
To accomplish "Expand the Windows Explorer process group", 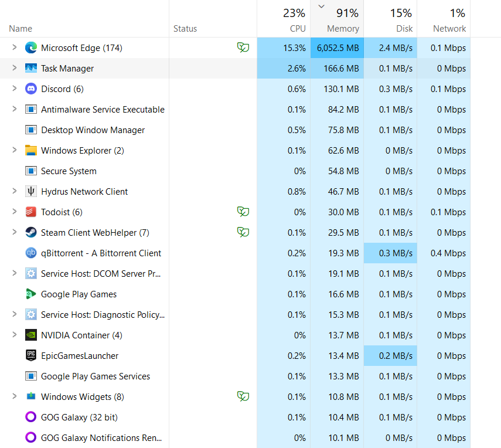I will pyautogui.click(x=15, y=151).
